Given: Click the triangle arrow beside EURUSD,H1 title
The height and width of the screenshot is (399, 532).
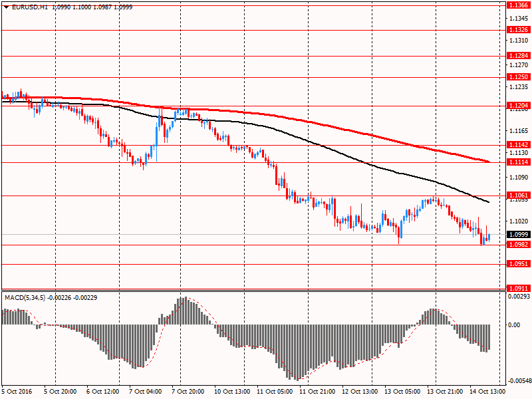Looking at the screenshot, I should 5,5.
